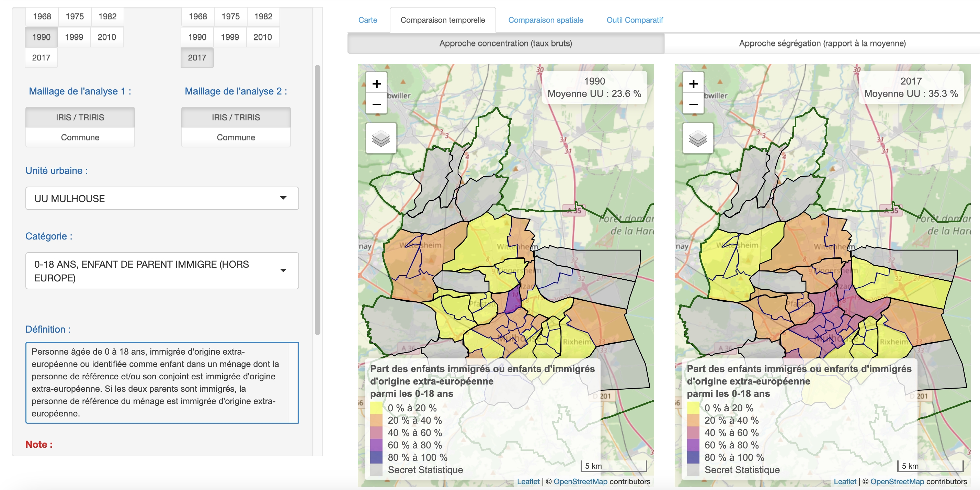
Task: Choose Commune mesh for analysis 2
Action: (236, 137)
